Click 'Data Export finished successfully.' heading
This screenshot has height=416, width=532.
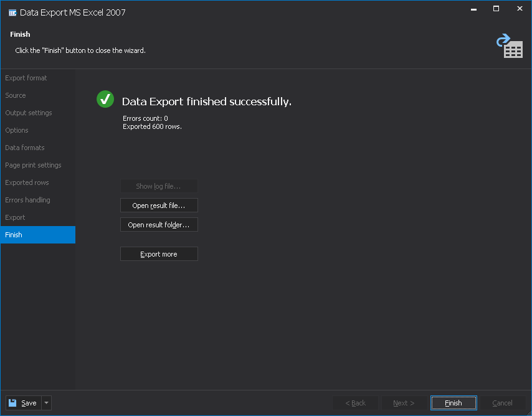(207, 102)
